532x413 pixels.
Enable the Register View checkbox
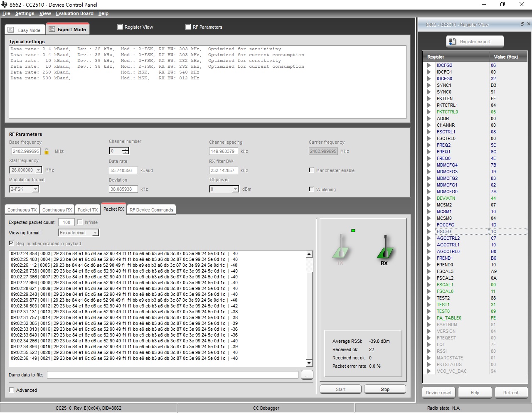(120, 27)
